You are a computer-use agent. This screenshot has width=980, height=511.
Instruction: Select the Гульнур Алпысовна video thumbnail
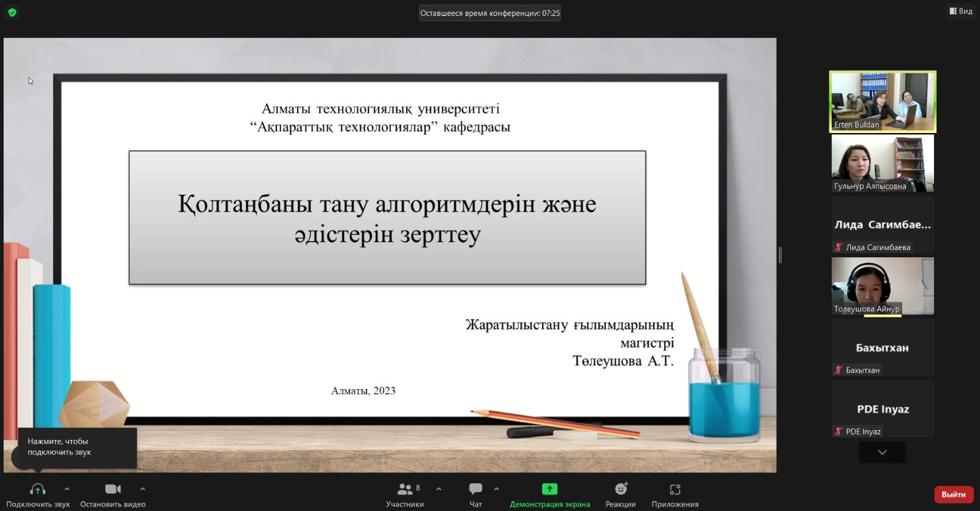point(883,163)
